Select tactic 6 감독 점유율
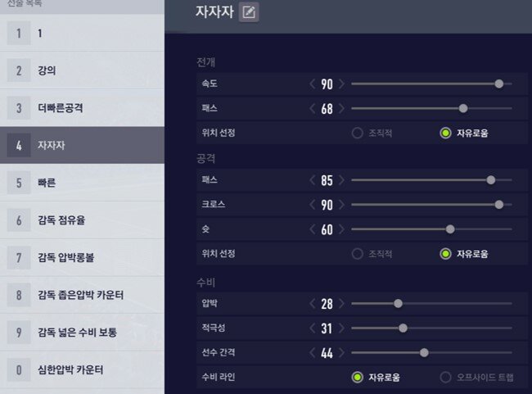The height and width of the screenshot is (394, 532). (x=82, y=220)
